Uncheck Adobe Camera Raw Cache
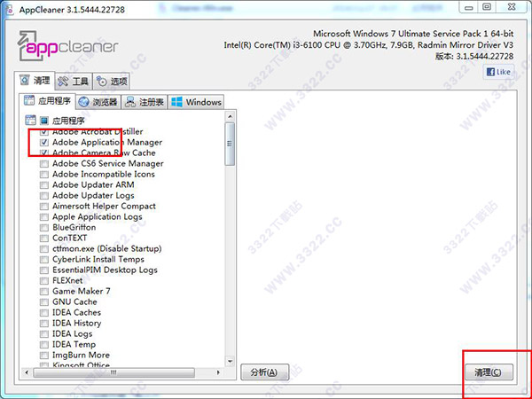The image size is (532, 399). pos(44,153)
